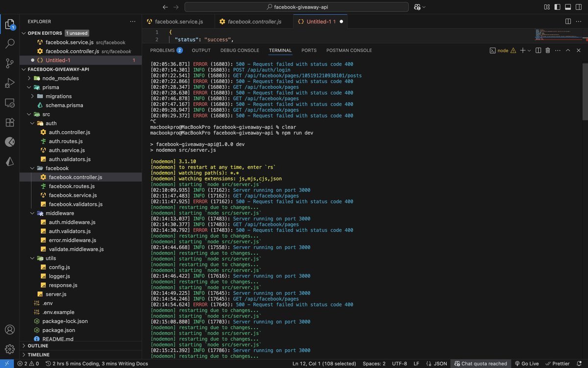Screen dimensions: 588x368
Task: Toggle the bottom panel visibility
Action: 568,7
